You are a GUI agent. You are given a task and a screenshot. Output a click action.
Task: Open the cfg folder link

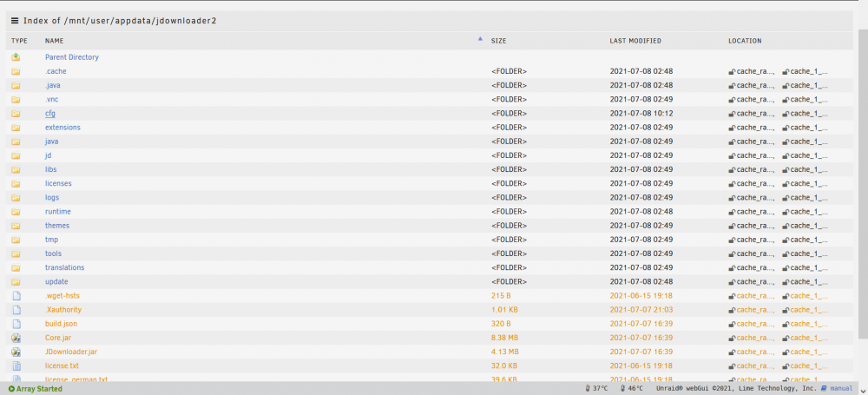click(49, 114)
